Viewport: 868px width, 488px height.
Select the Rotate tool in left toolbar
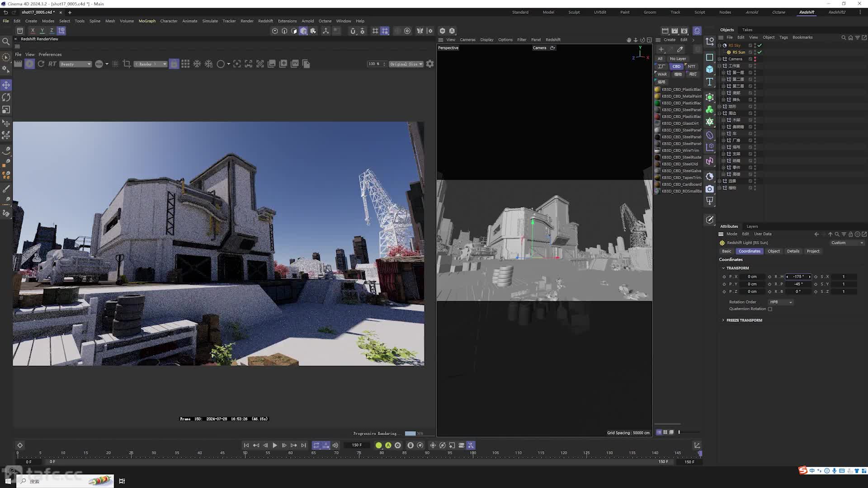point(6,97)
